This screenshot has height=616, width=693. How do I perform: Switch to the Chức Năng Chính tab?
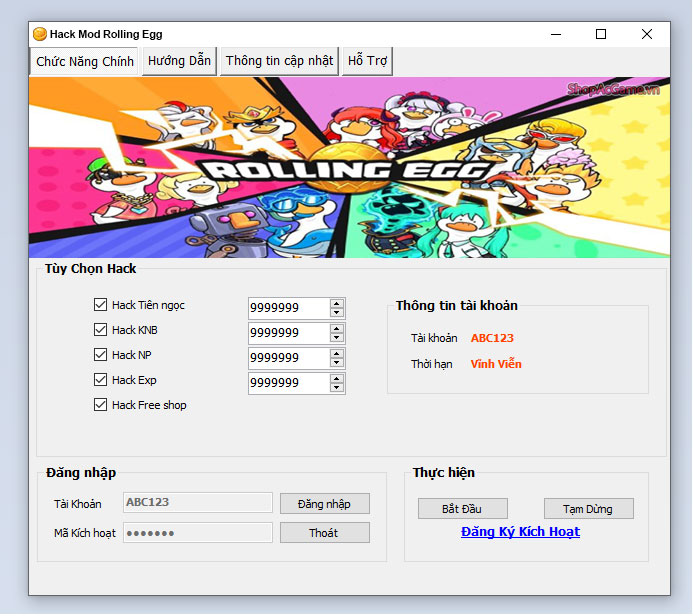pos(84,61)
